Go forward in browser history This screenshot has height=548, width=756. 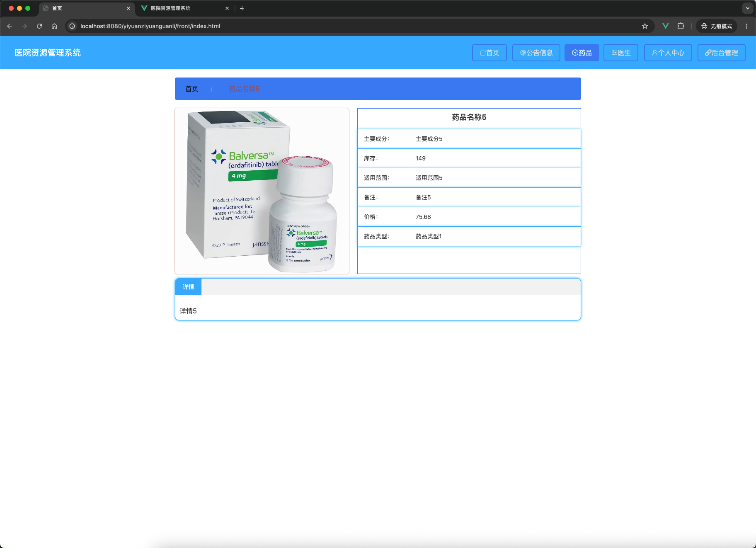point(24,26)
